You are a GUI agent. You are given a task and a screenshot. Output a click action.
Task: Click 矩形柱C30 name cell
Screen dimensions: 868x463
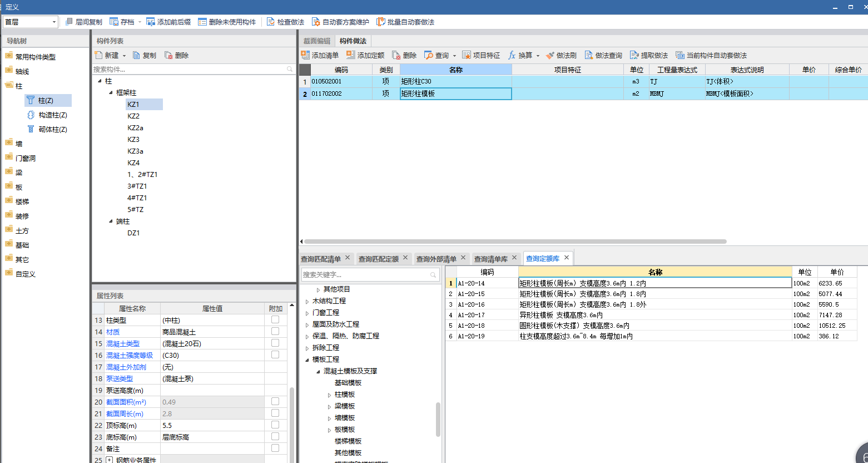456,81
